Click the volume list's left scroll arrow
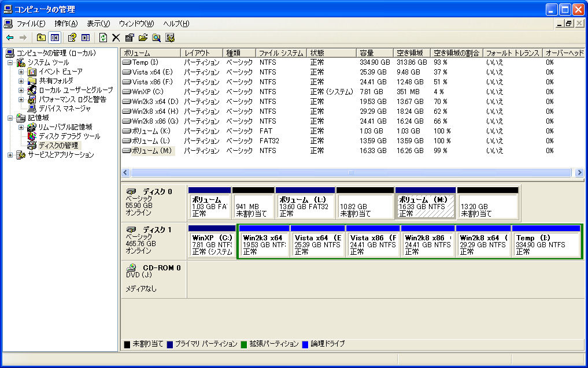The width and height of the screenshot is (588, 368). [x=125, y=173]
